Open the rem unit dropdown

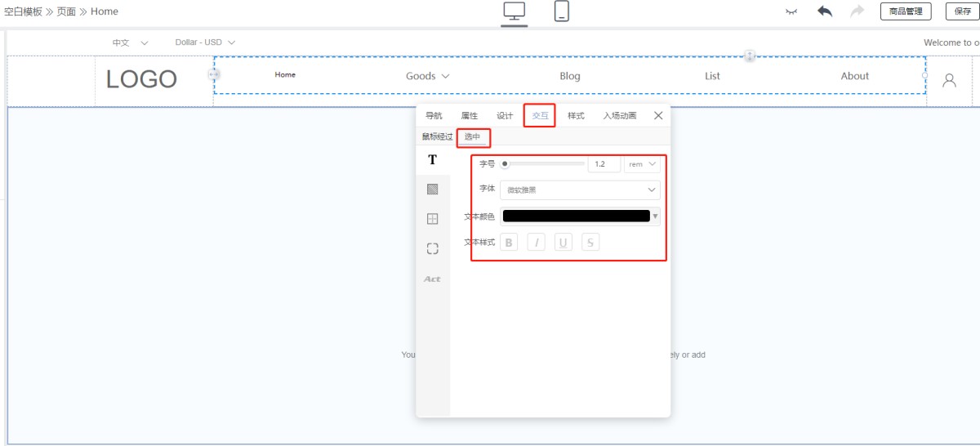point(642,164)
